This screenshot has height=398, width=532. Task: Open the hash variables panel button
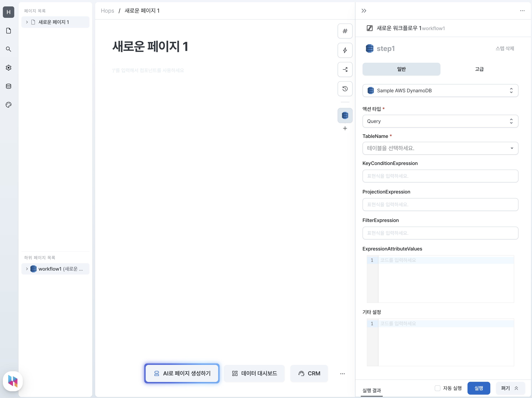pos(345,31)
